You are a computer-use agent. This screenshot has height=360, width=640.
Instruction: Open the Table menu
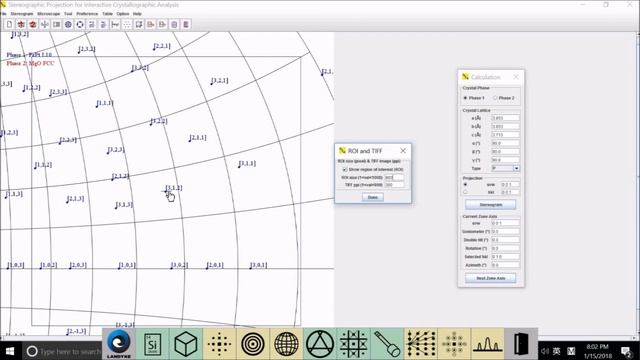coord(107,13)
